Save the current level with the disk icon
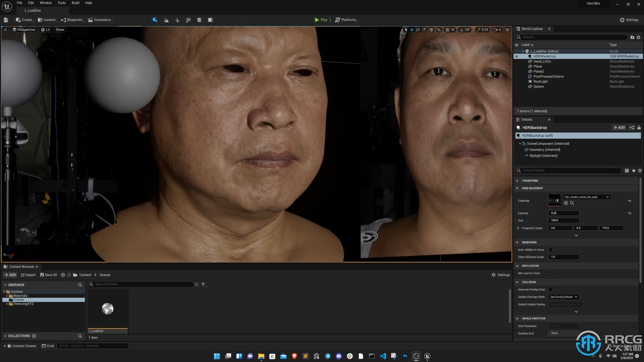Screen dimensions: 644x362 pyautogui.click(x=6, y=20)
